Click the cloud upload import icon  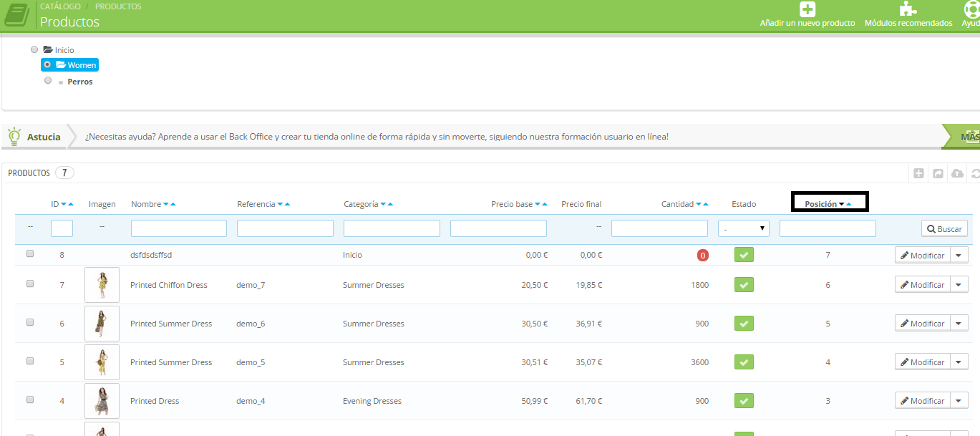click(957, 173)
